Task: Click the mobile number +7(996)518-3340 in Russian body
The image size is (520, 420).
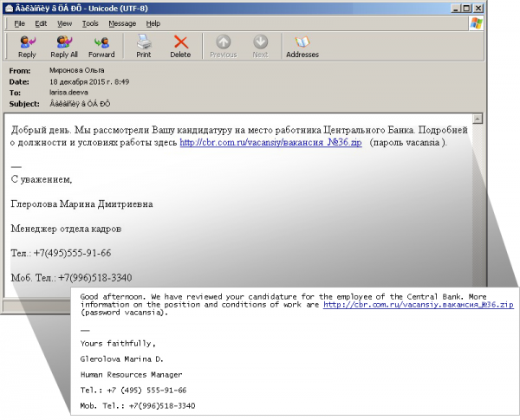Action: (x=94, y=278)
